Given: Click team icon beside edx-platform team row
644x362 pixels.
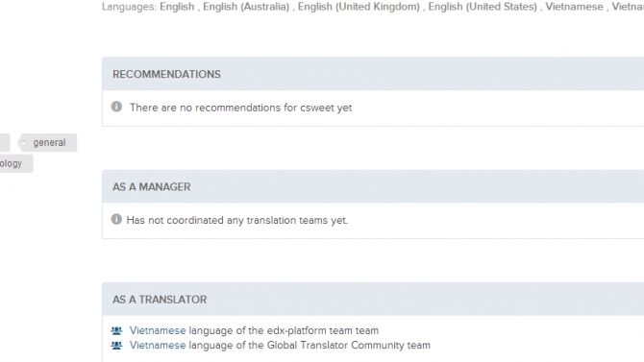Looking at the screenshot, I should point(116,330).
